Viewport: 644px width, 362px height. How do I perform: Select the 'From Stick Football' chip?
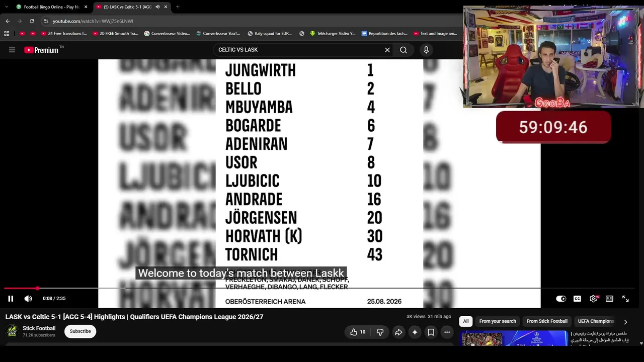tap(547, 321)
